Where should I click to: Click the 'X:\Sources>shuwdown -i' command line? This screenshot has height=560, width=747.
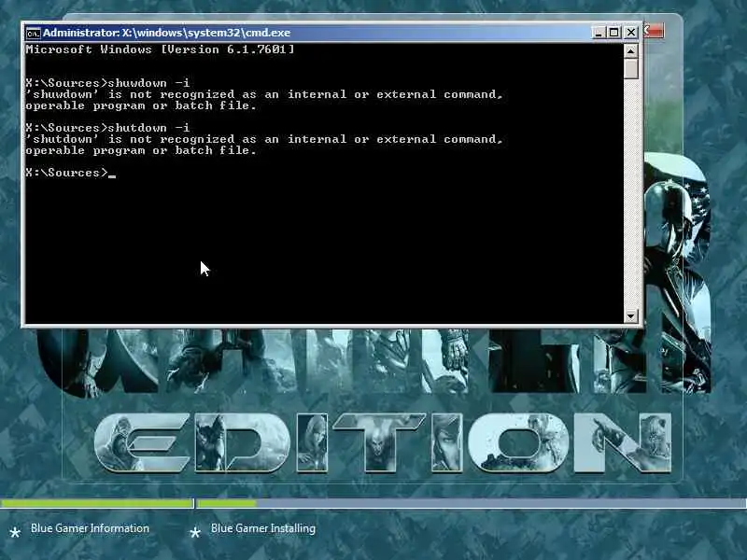(107, 83)
